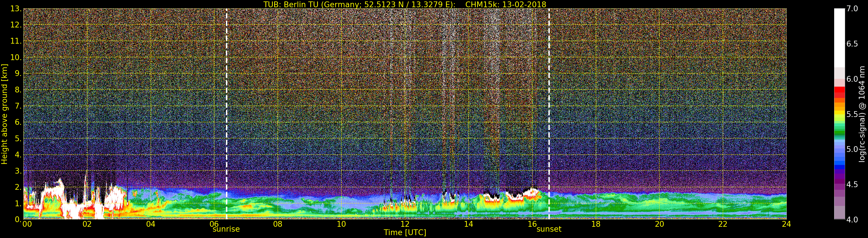Image resolution: width=868 pixels, height=238 pixels.
Task: Click the '16' time axis tick label
Action: click(532, 224)
